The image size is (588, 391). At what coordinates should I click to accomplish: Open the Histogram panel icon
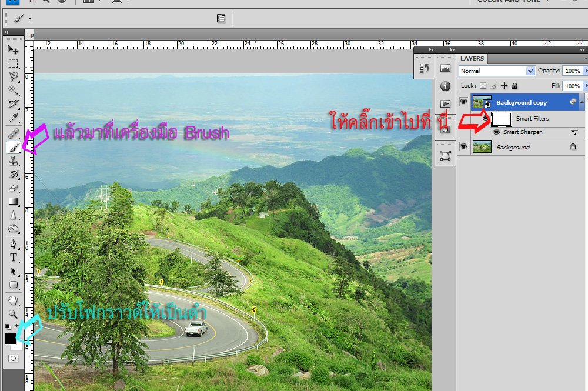tap(445, 69)
